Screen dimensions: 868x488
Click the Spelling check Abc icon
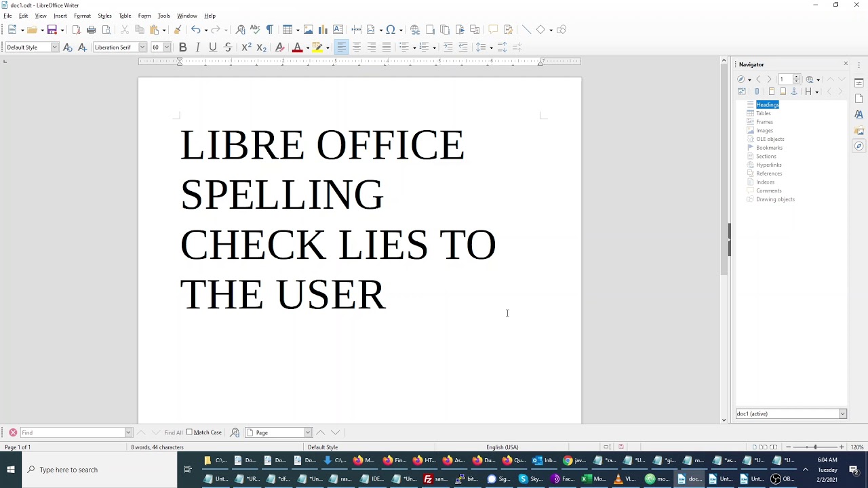[x=255, y=30]
